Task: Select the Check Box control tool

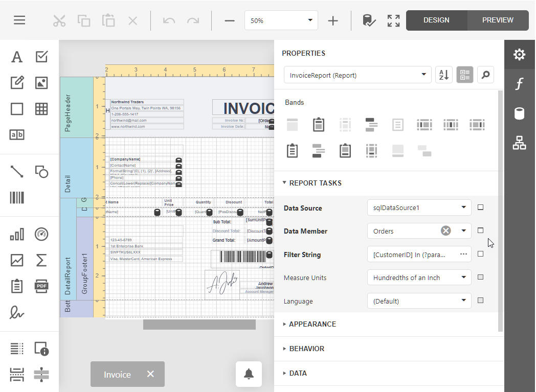Action: point(41,57)
